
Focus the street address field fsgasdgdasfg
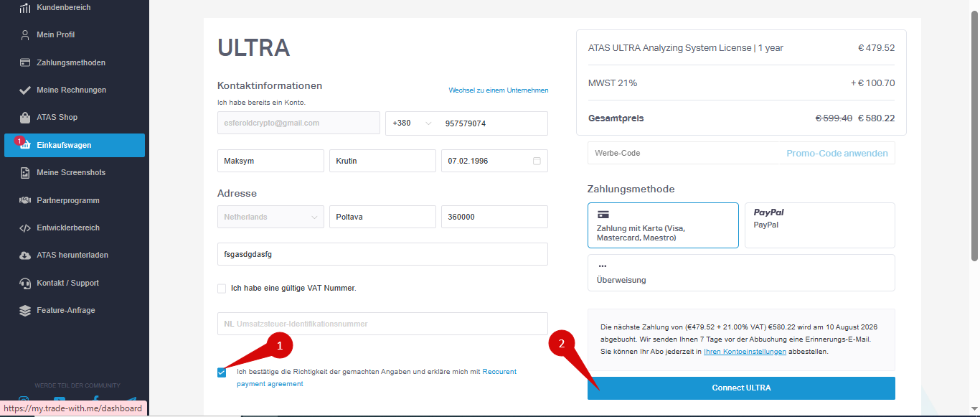[382, 254]
